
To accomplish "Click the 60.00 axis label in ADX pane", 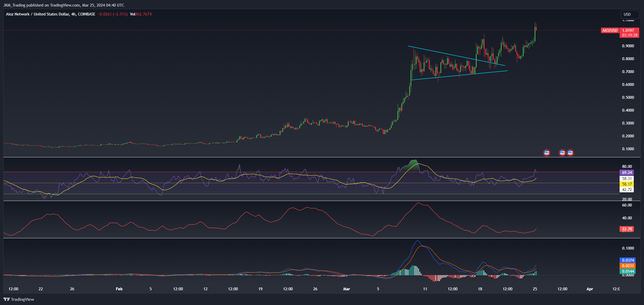I will [x=627, y=205].
